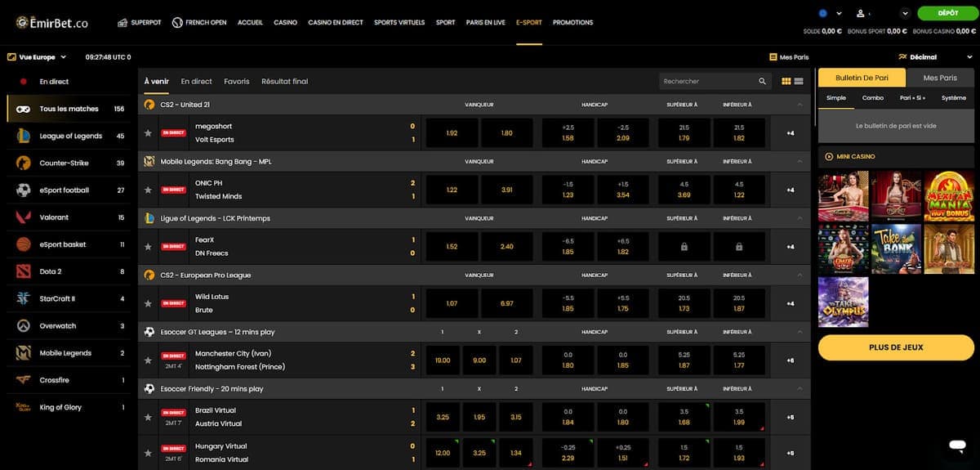Open the Mexican Mania casino thumbnail
This screenshot has width=980, height=470.
949,196
